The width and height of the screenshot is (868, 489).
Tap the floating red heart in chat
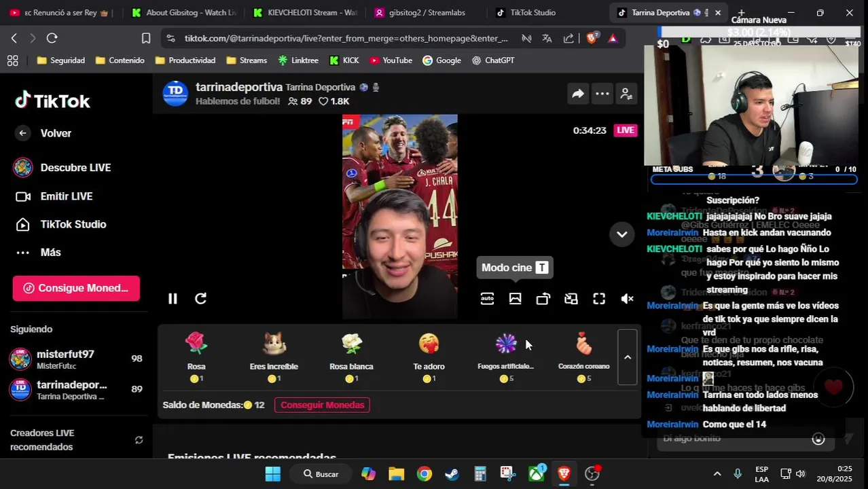[x=833, y=387]
